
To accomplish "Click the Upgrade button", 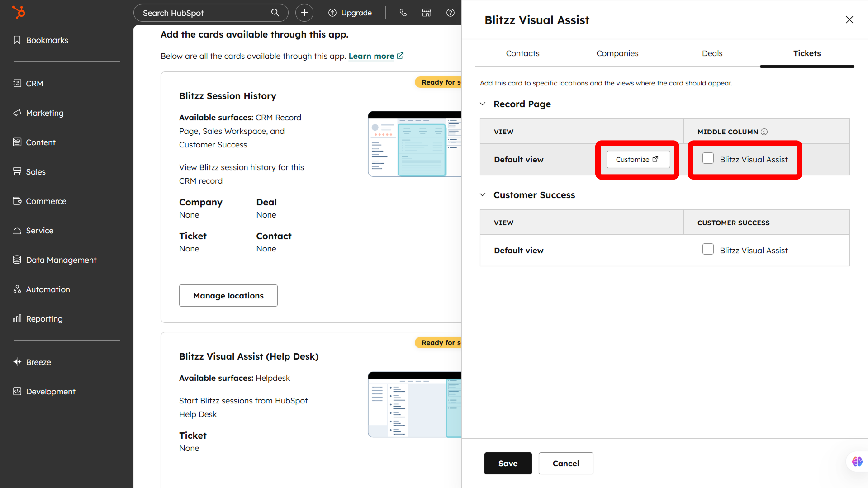I will click(351, 13).
